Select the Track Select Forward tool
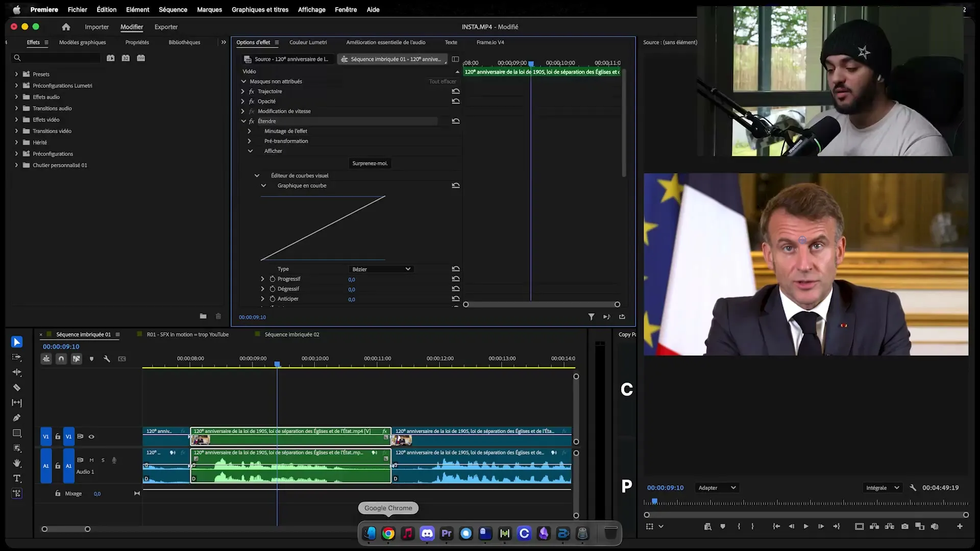 tap(17, 357)
